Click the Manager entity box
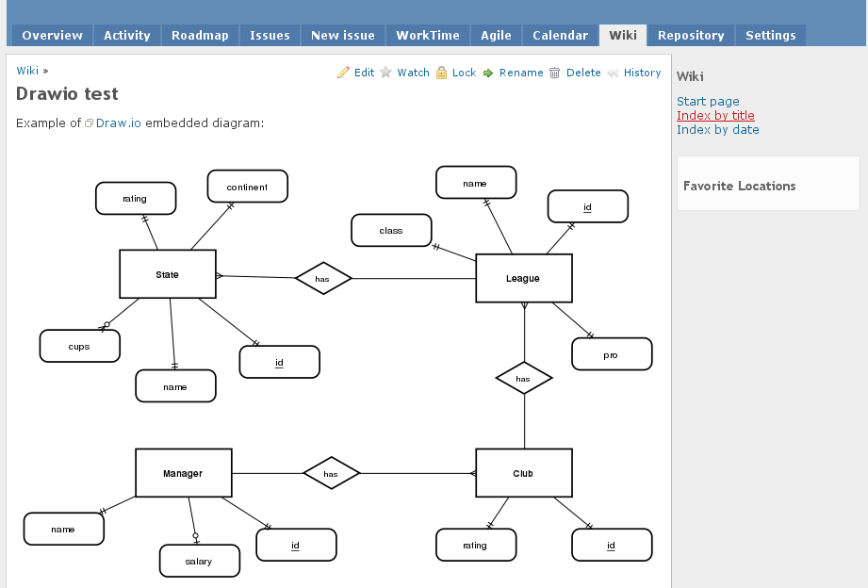The width and height of the screenshot is (868, 588). 184,473
